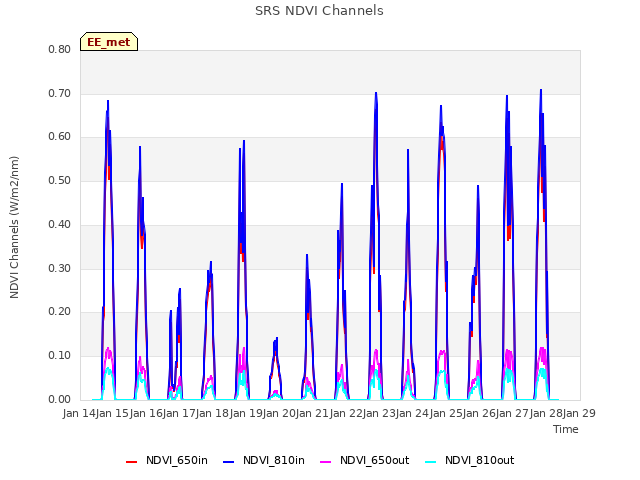The image size is (640, 480).
Task: Click the Jan 21 x-axis date label
Action: click(312, 413)
